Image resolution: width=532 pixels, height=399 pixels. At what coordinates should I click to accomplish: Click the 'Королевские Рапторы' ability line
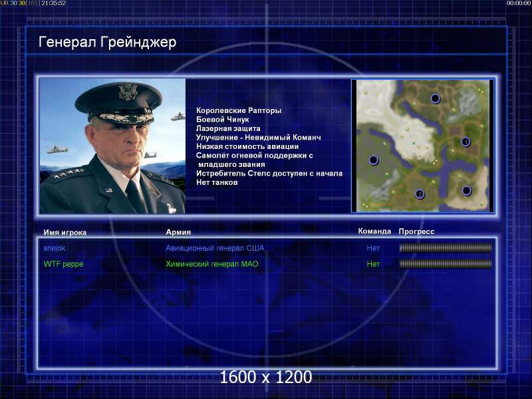(239, 110)
